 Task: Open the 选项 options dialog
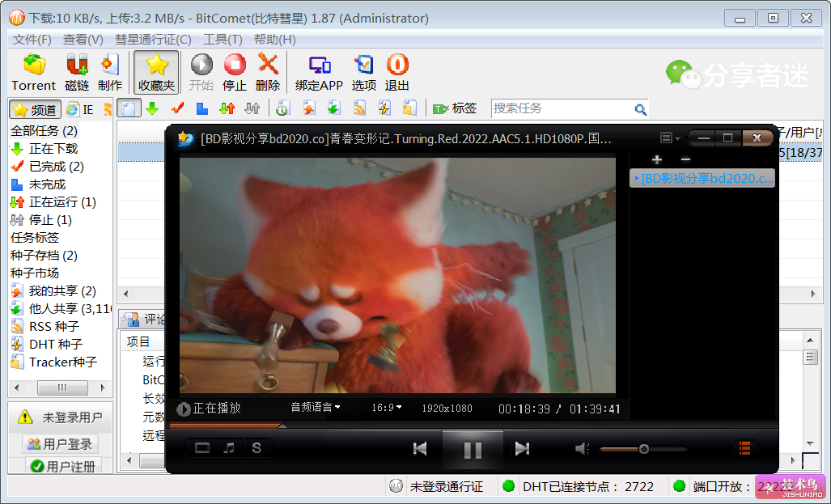pyautogui.click(x=364, y=73)
